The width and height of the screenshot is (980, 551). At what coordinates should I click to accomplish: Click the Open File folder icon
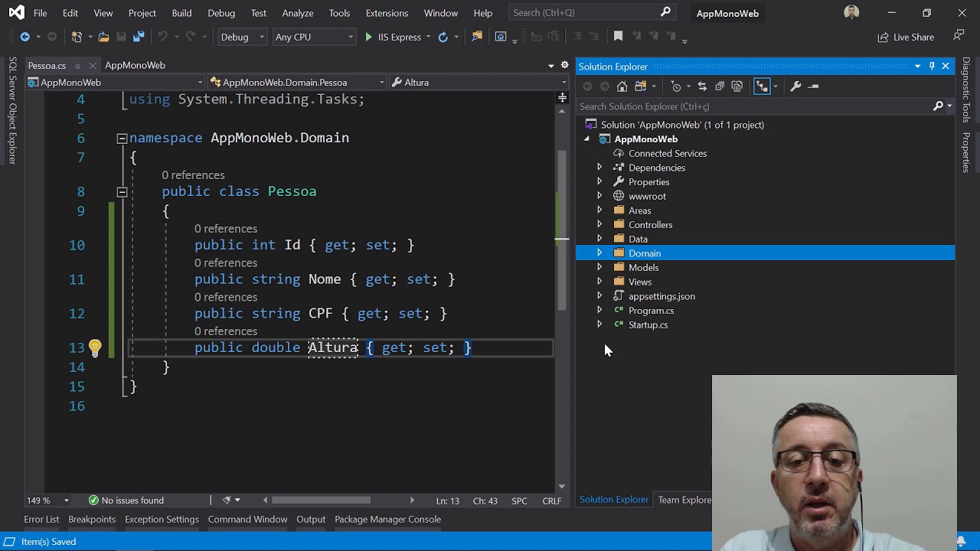103,37
